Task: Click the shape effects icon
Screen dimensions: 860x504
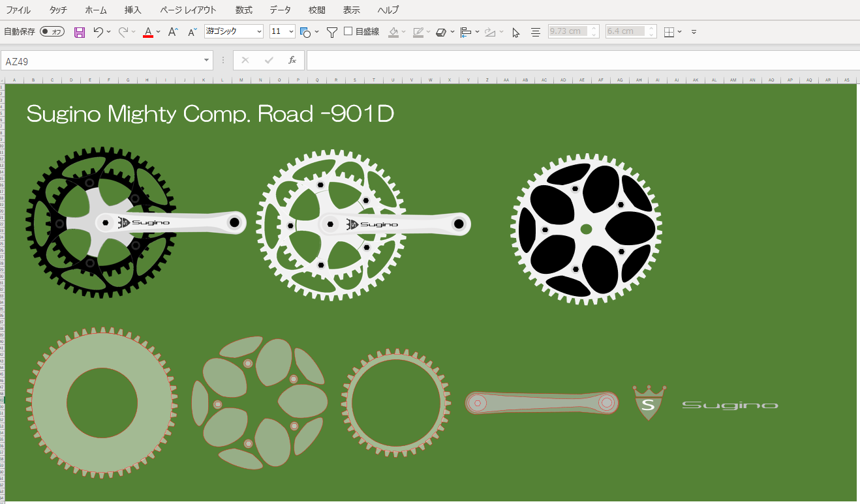Action: [x=441, y=32]
